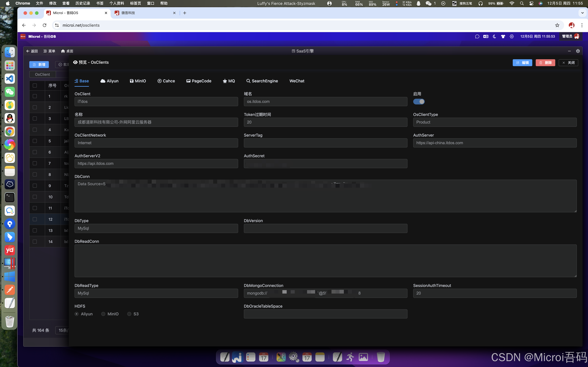Open the OsClientType Product dropdown
Viewport: 588px width, 367px height.
coord(495,122)
